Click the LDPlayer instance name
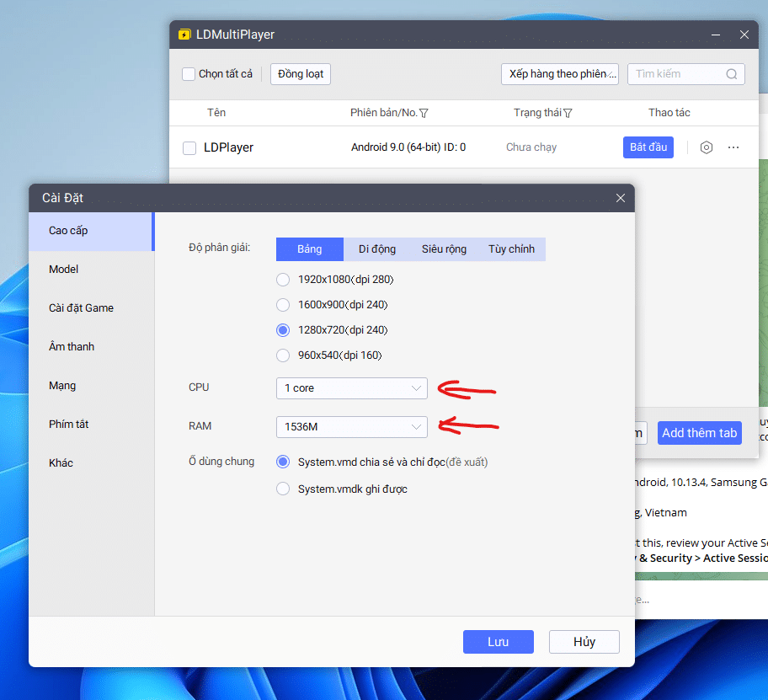 [x=228, y=147]
